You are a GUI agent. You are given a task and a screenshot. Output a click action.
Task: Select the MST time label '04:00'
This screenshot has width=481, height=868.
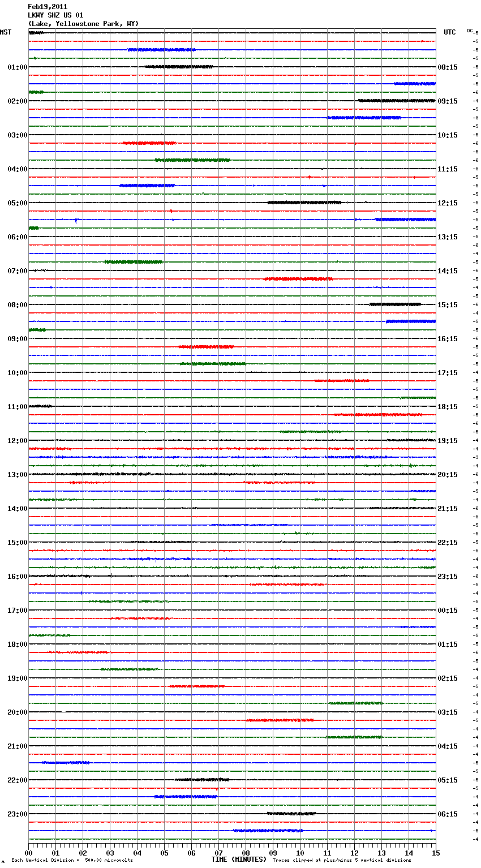pyautogui.click(x=18, y=169)
